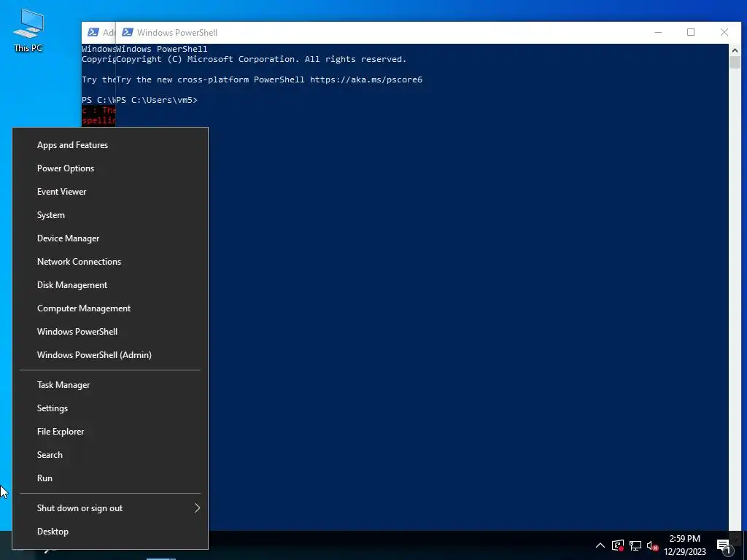747x560 pixels.
Task: Select This PC desktop icon
Action: click(x=28, y=31)
